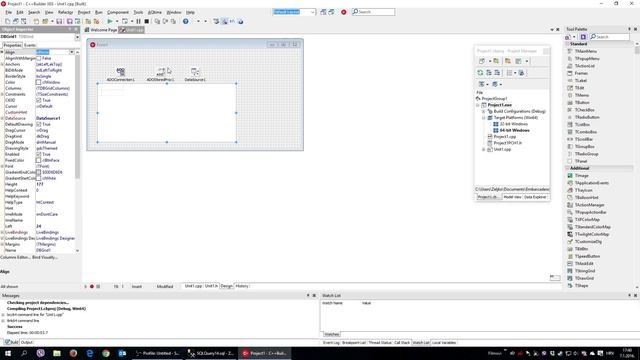This screenshot has width=640, height=360.
Task: Pick TScrollBar in the Tool Palette
Action: pos(584,139)
